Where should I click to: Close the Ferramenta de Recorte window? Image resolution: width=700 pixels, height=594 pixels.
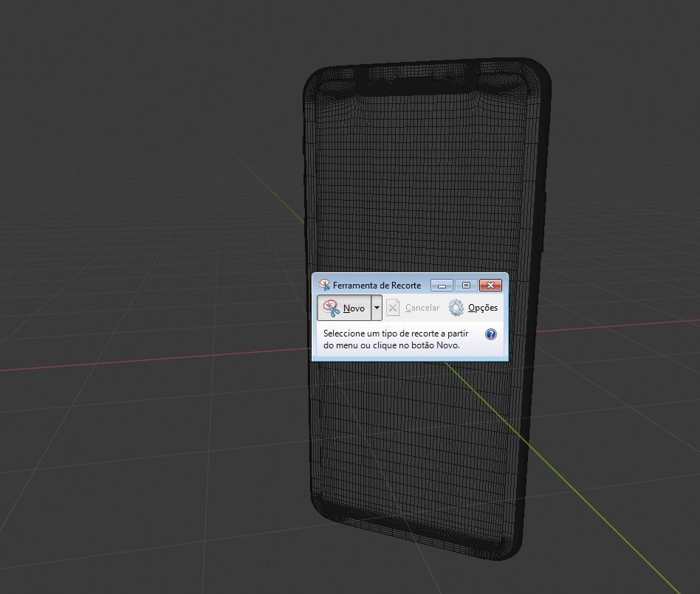point(490,285)
